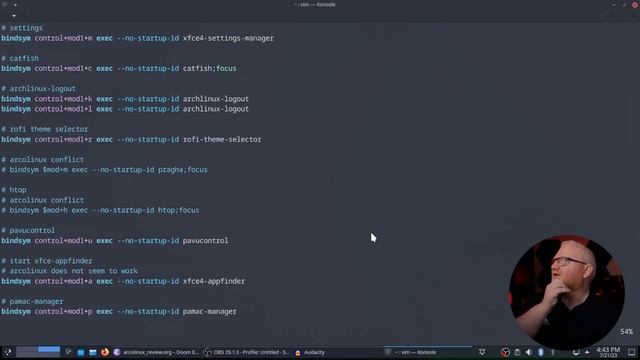
Task: Click the '# pamac-manager' comment
Action: pos(32,301)
